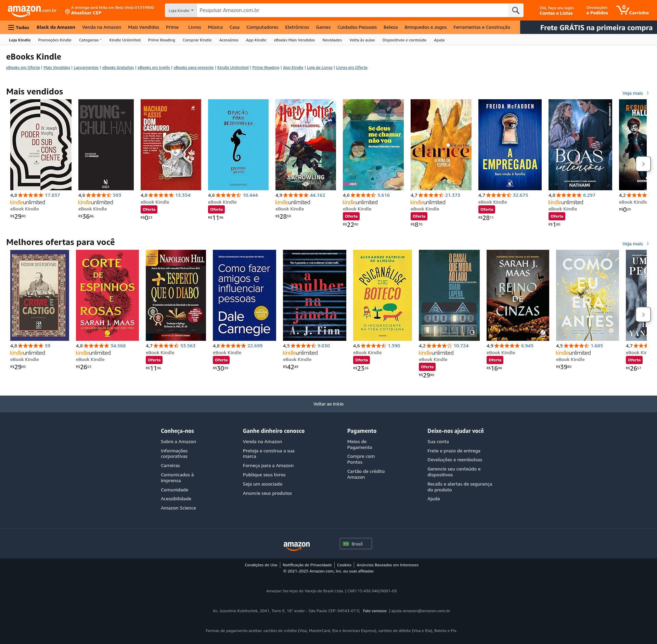Click the Lançamentos link
Screen dimensions: 657x644
point(86,67)
